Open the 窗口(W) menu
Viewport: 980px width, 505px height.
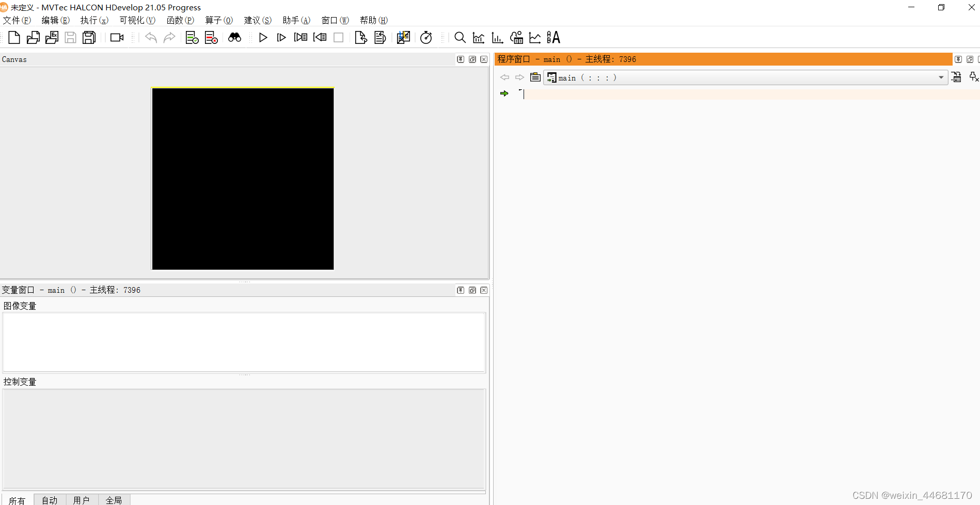click(335, 20)
